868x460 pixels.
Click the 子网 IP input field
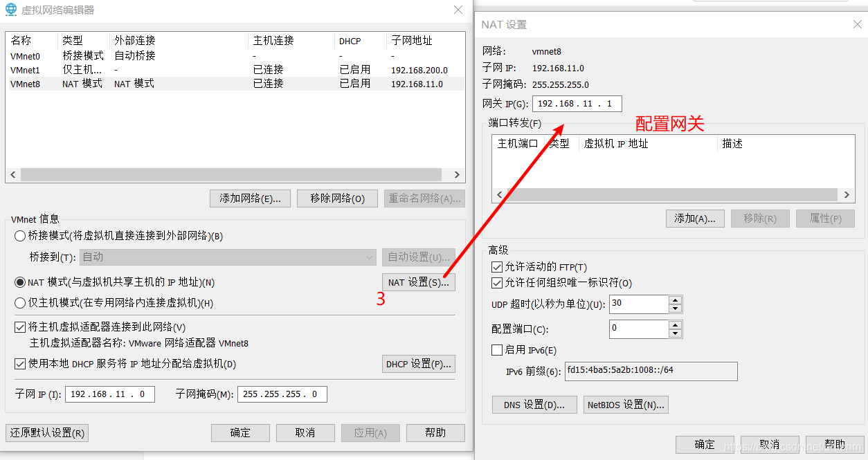(110, 394)
